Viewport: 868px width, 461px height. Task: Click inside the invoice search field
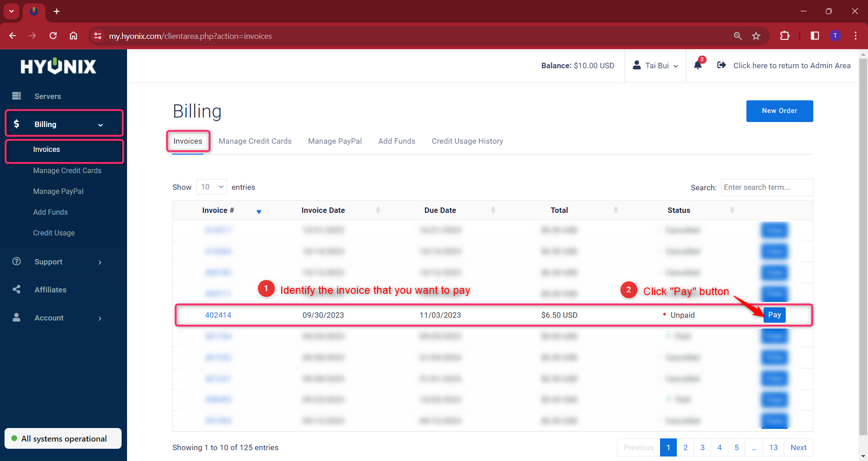[766, 187]
